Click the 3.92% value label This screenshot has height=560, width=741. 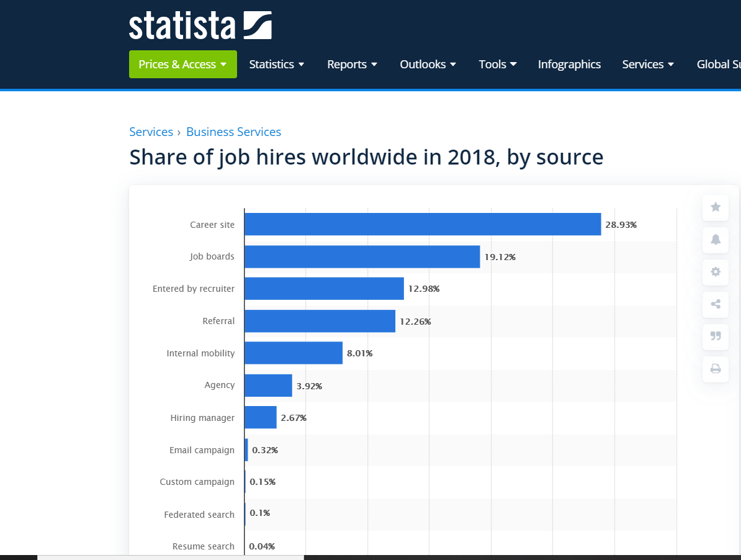click(309, 386)
